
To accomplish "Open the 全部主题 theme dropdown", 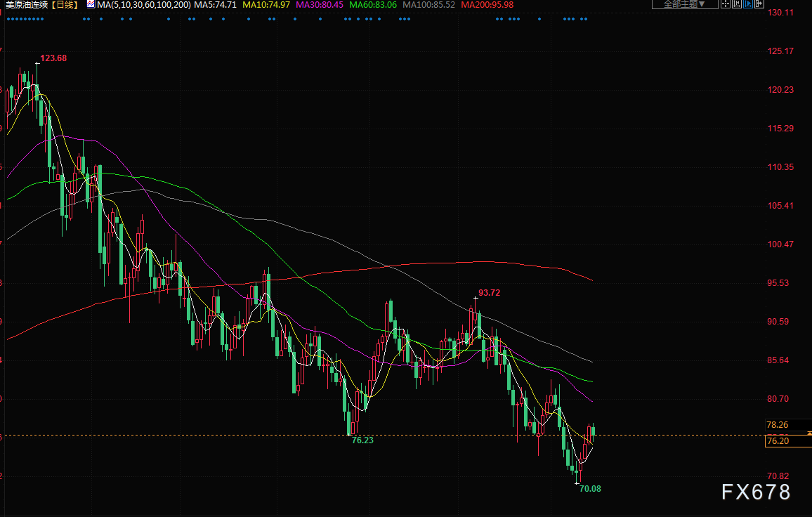I will (x=684, y=4).
